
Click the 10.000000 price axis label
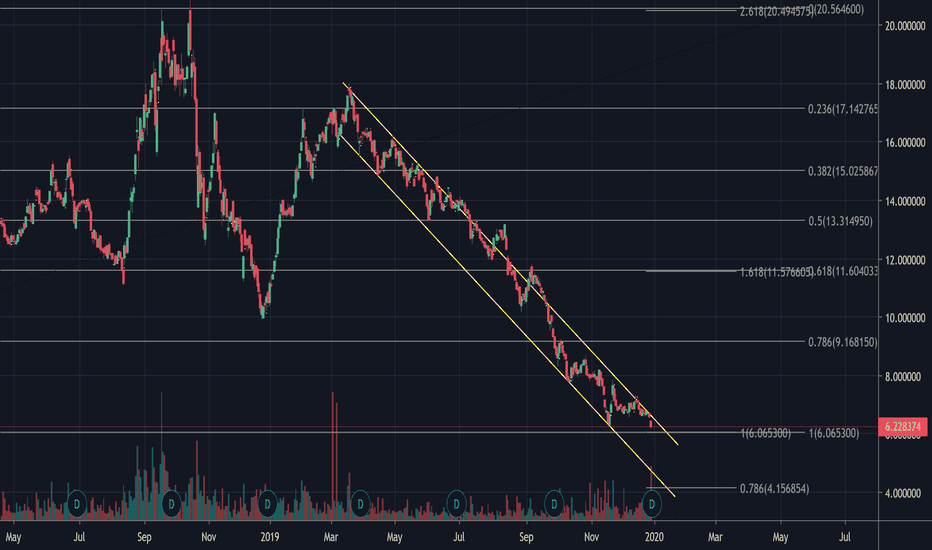pyautogui.click(x=905, y=318)
